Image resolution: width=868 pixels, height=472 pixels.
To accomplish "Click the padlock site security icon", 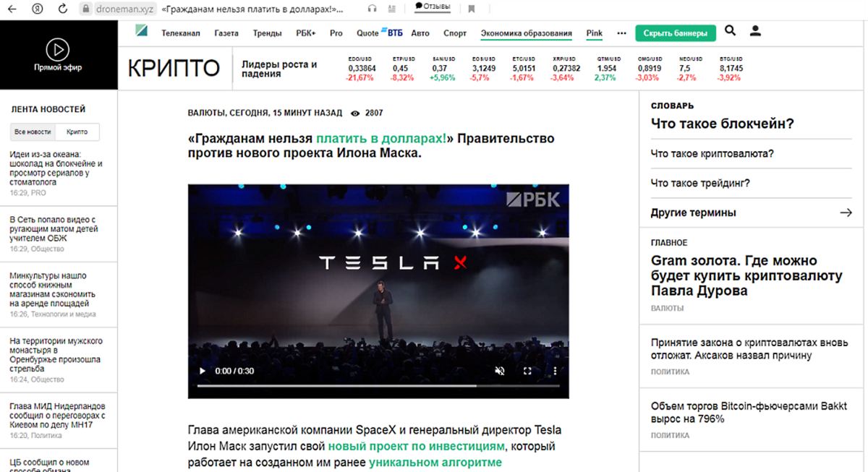I will click(85, 9).
